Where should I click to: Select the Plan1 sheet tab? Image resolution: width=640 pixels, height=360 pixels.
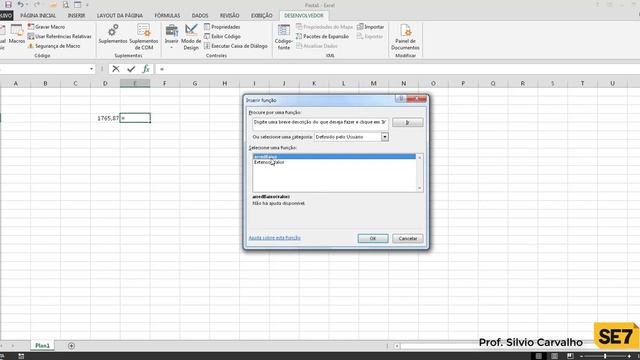pyautogui.click(x=42, y=346)
